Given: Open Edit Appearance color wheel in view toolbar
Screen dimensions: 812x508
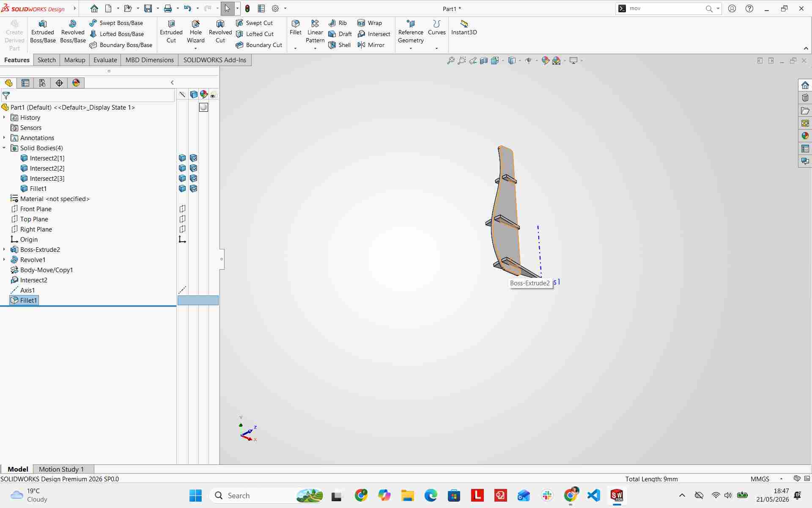Looking at the screenshot, I should 546,61.
